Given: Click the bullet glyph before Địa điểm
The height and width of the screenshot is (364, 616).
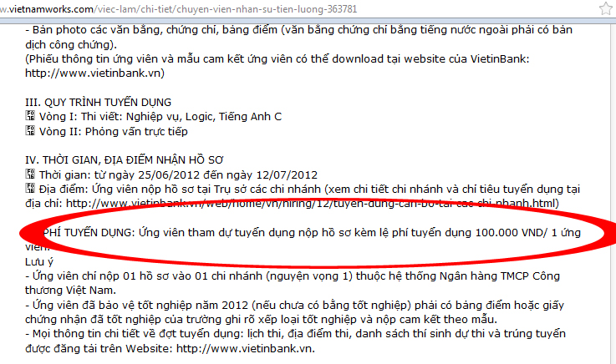Looking at the screenshot, I should pos(32,189).
